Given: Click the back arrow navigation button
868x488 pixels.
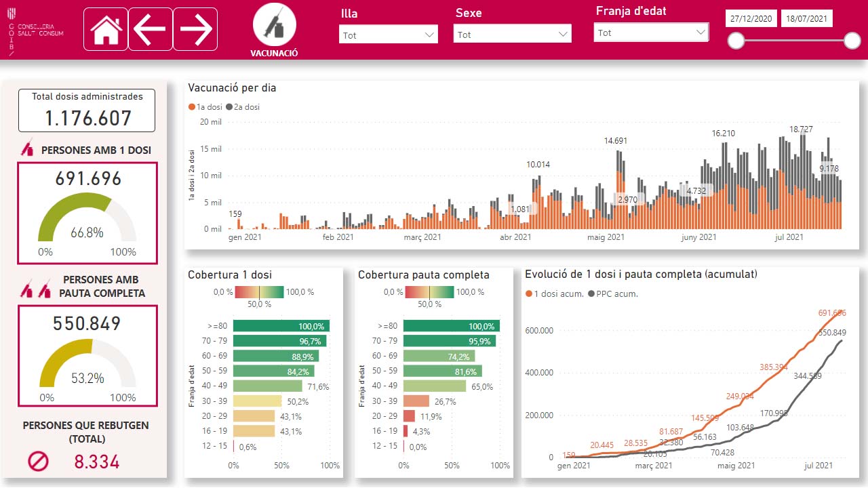Looking at the screenshot, I should pyautogui.click(x=151, y=29).
